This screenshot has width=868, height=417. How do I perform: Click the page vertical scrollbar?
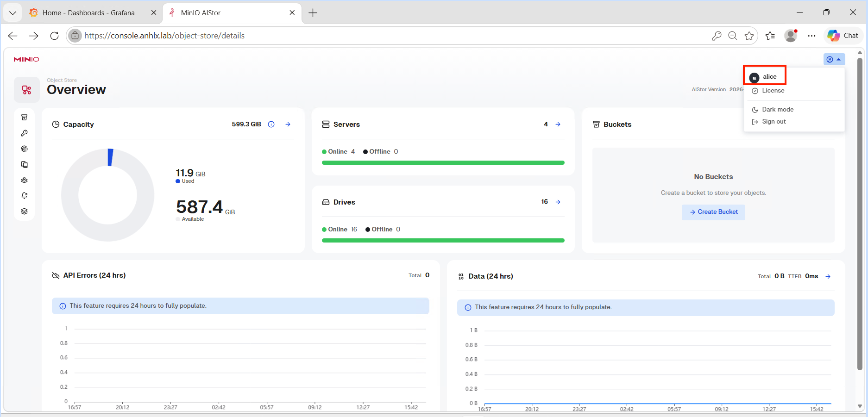coord(860,214)
